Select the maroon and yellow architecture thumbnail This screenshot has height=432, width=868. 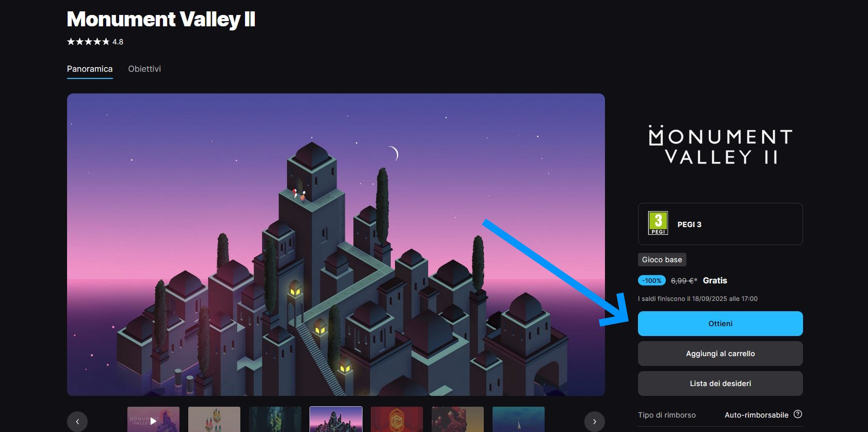[x=457, y=419]
